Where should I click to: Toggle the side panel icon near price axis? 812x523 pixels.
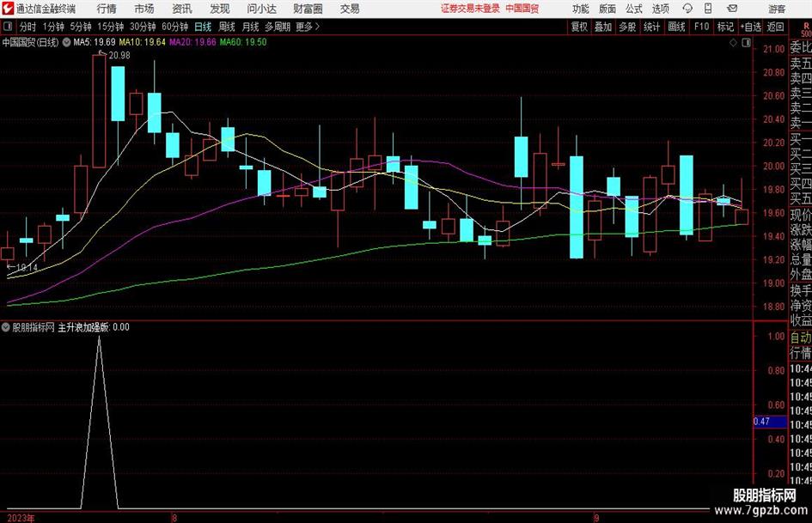point(746,43)
